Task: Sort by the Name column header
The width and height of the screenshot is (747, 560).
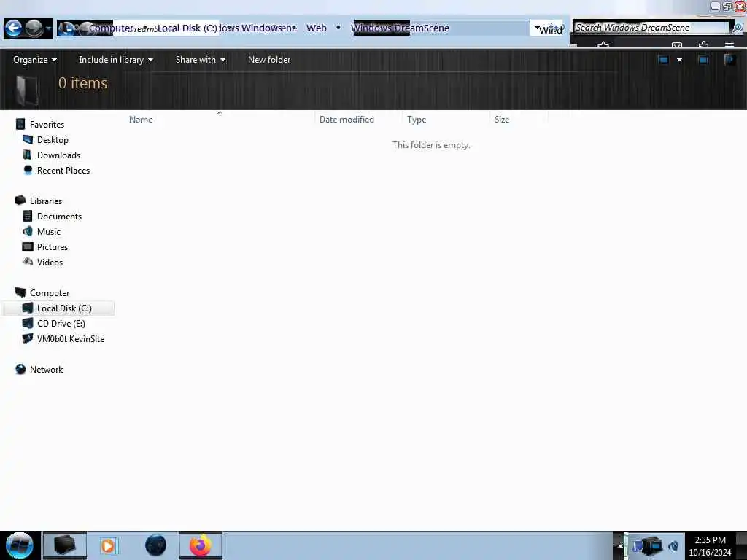Action: (x=141, y=120)
